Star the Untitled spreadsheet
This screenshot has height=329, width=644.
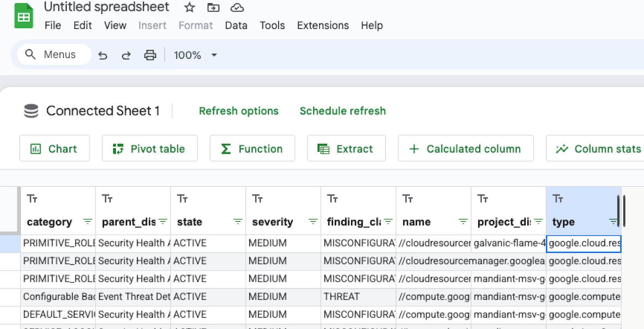190,7
